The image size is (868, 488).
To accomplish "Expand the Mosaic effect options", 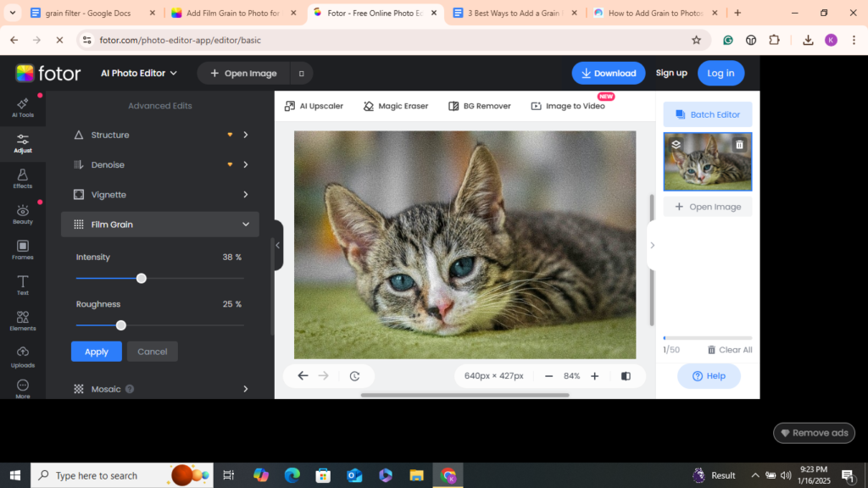I will [x=159, y=388].
